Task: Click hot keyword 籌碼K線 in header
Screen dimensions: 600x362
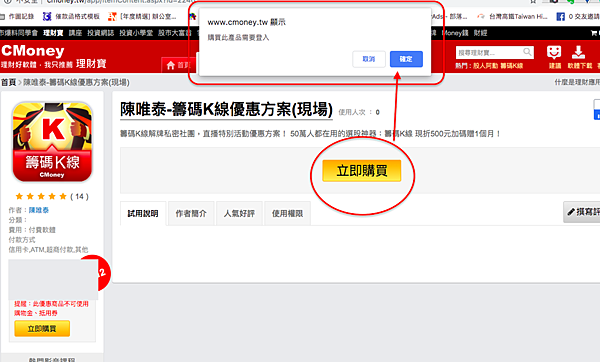Action: 512,66
